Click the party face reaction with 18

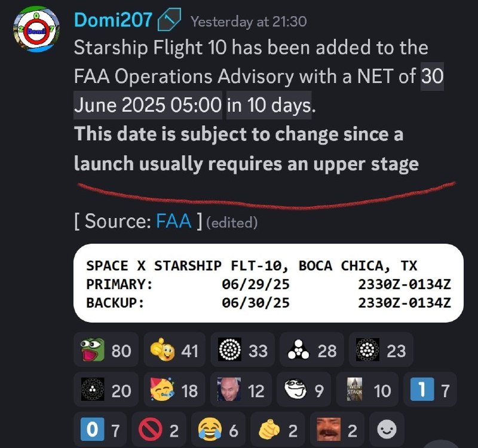click(174, 389)
